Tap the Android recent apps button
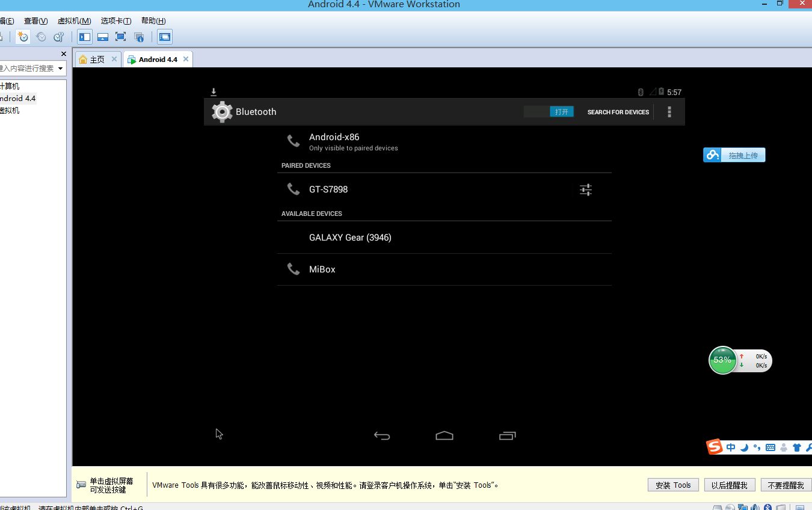 click(x=508, y=436)
